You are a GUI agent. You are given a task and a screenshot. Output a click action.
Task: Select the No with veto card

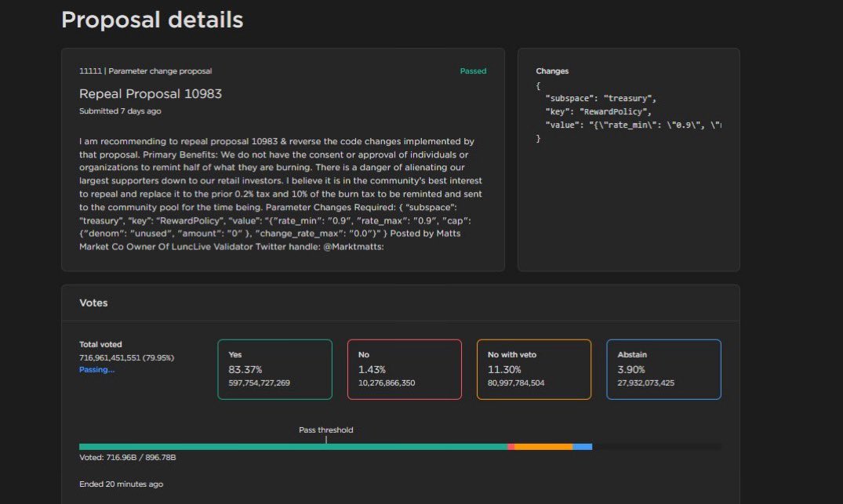tap(534, 369)
